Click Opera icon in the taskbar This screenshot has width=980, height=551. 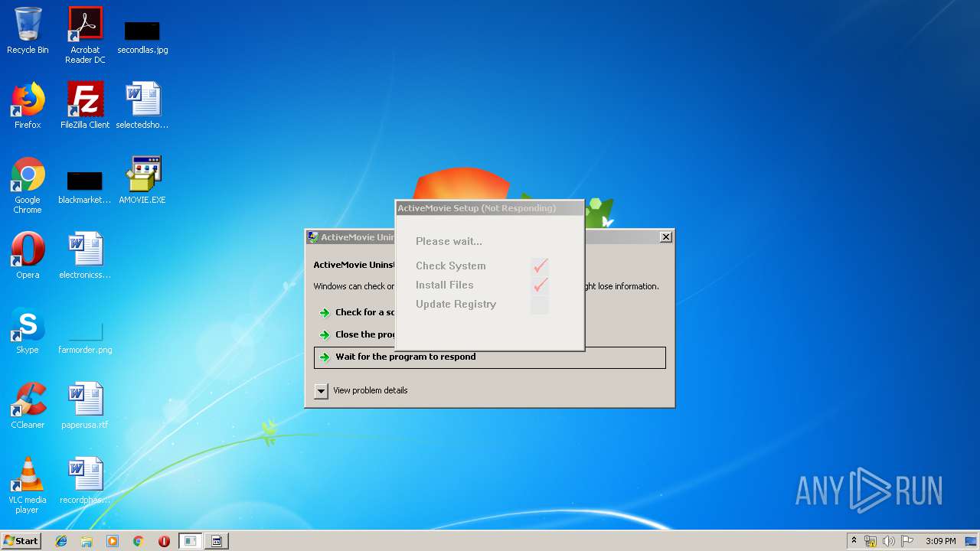tap(164, 541)
